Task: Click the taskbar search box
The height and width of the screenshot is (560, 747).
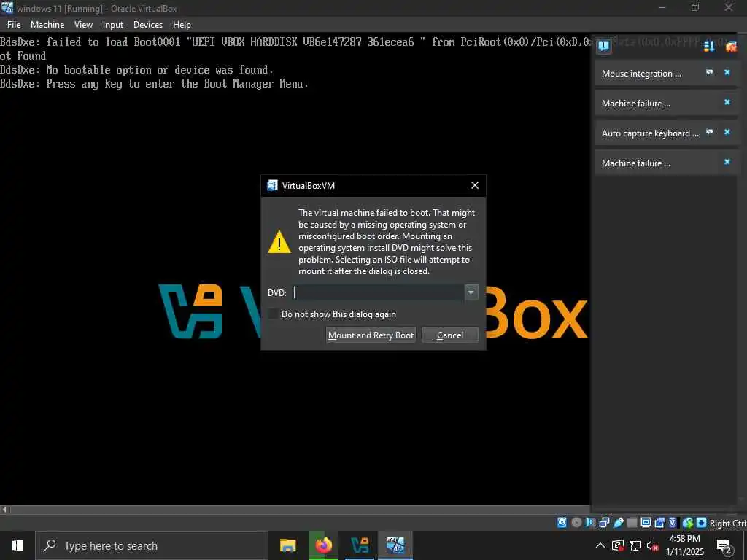Action: point(152,545)
